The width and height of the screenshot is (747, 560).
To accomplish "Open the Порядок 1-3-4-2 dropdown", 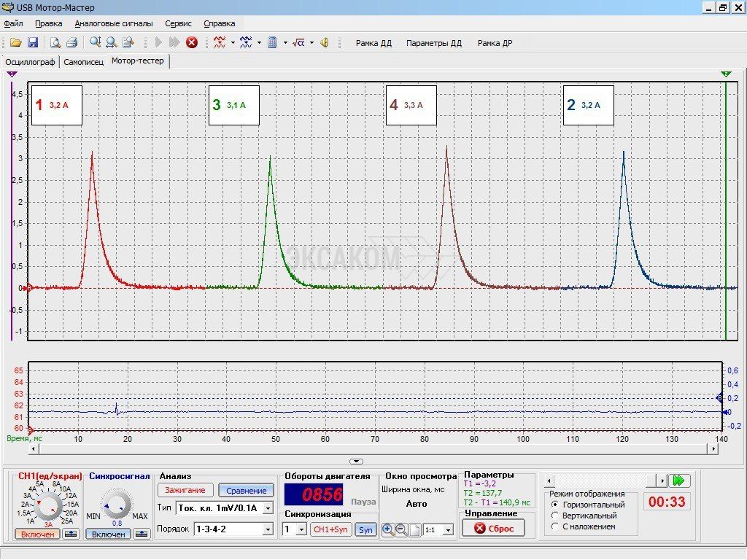I will click(268, 529).
